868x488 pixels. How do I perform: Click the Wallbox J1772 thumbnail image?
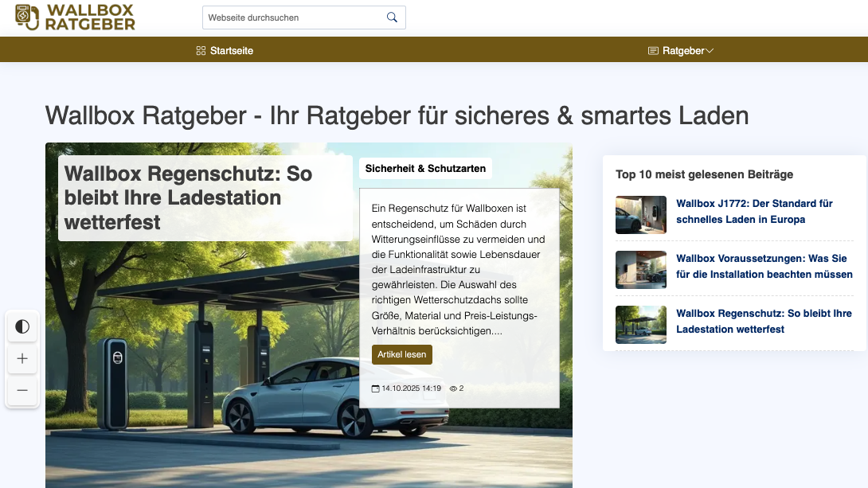[x=641, y=215]
